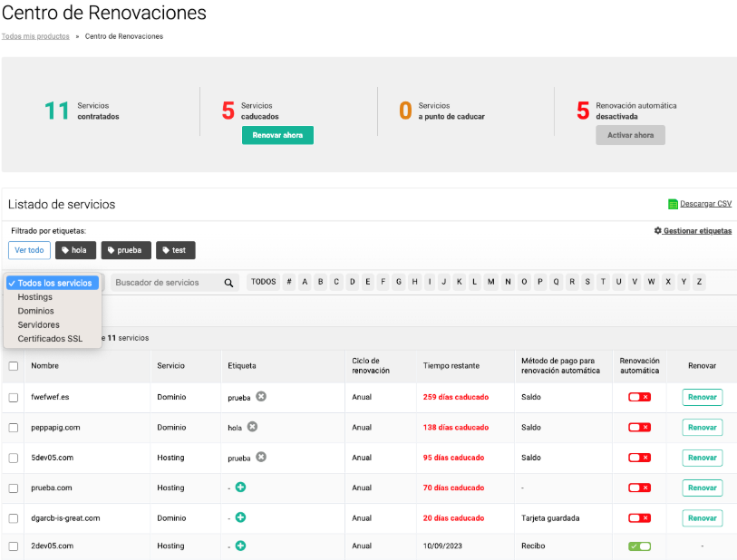This screenshot has width=737, height=560.
Task: Remove hola tag from peppapig.com
Action: coord(252,427)
